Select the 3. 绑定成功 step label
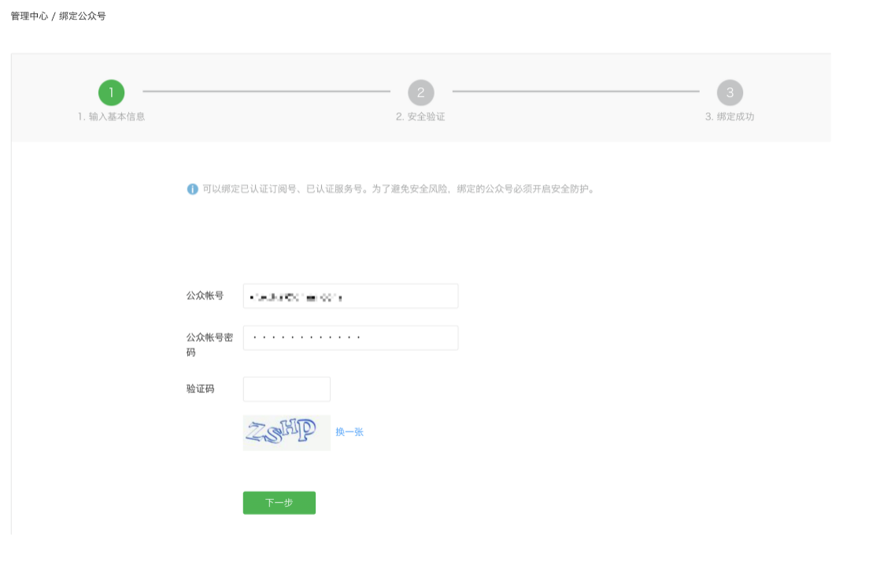The height and width of the screenshot is (588, 869). click(730, 117)
